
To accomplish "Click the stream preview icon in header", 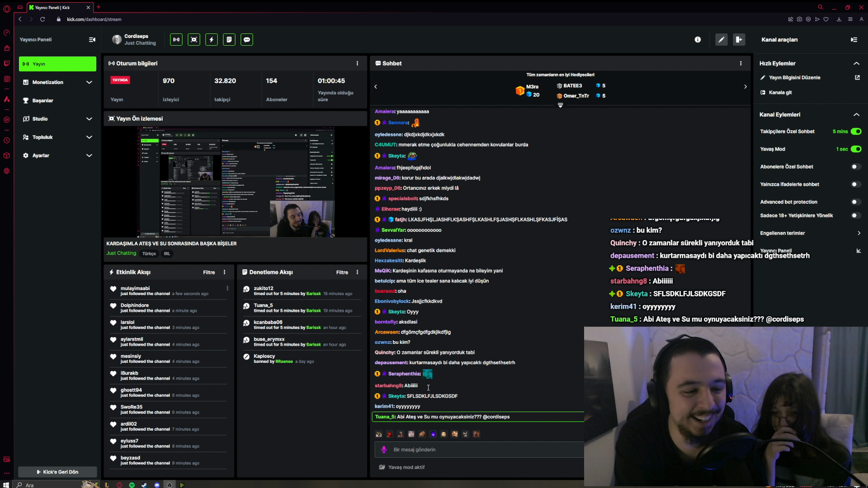I will coord(194,40).
